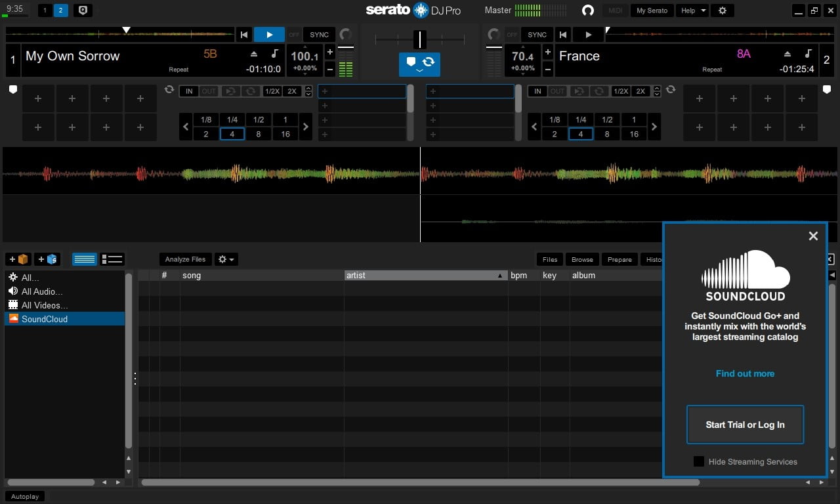Select All Audio in crate list

coord(64,291)
